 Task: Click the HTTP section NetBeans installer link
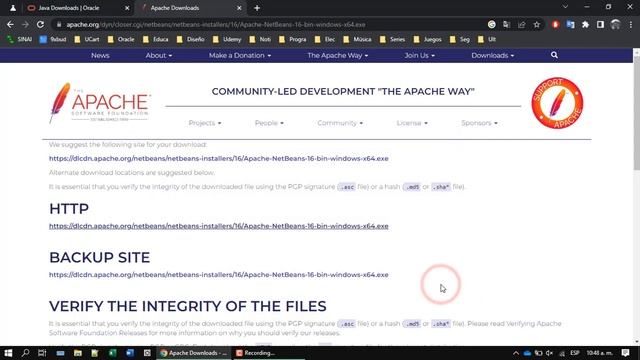pyautogui.click(x=218, y=226)
